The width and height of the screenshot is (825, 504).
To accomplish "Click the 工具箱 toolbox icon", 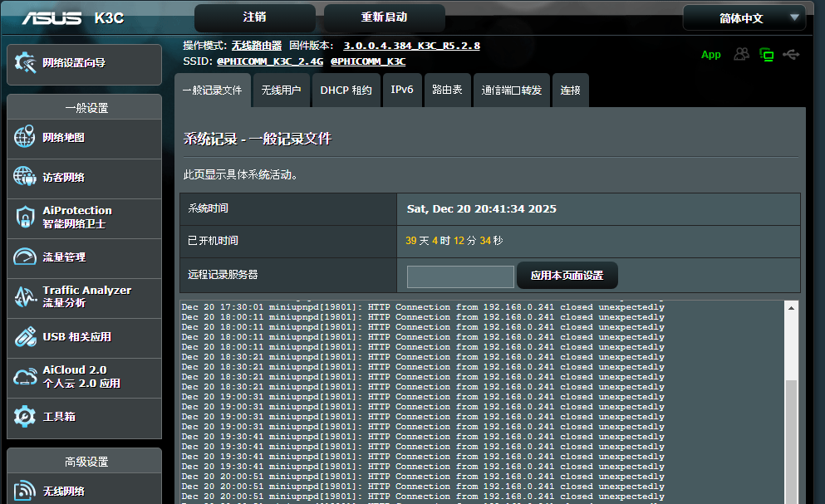I will tap(25, 416).
